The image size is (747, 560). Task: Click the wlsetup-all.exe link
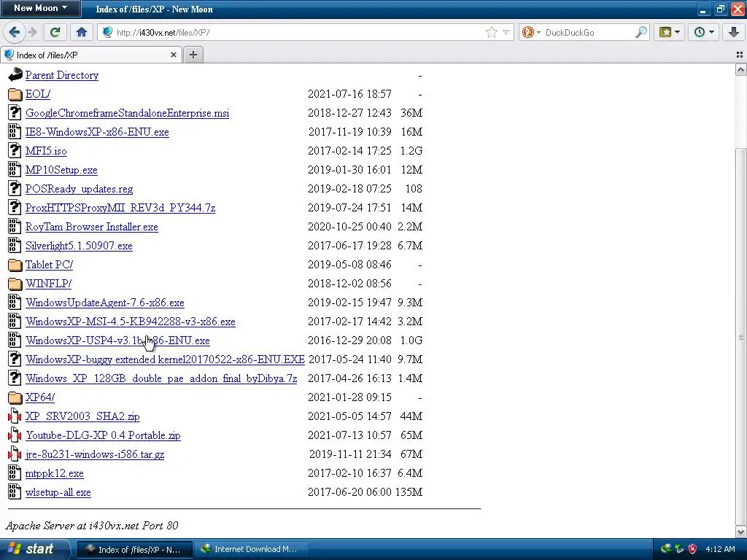tap(58, 492)
